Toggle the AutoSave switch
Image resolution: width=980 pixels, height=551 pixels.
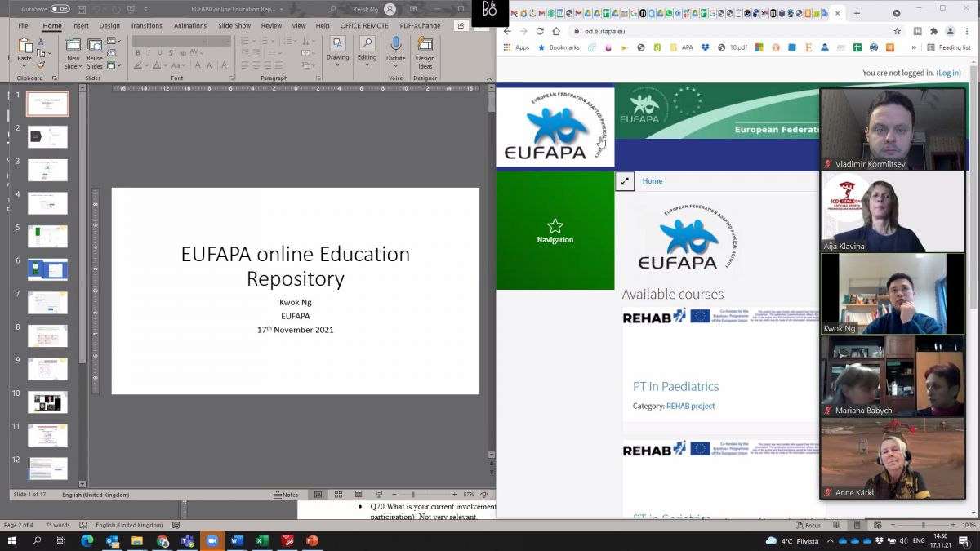point(60,9)
